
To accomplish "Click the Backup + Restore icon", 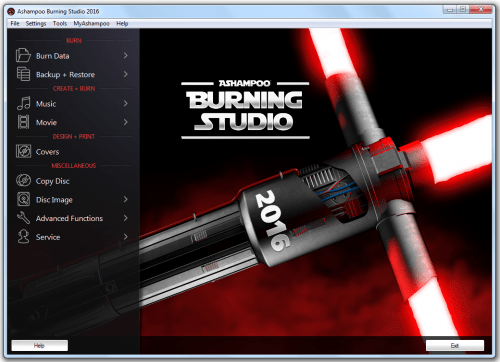I will point(23,74).
